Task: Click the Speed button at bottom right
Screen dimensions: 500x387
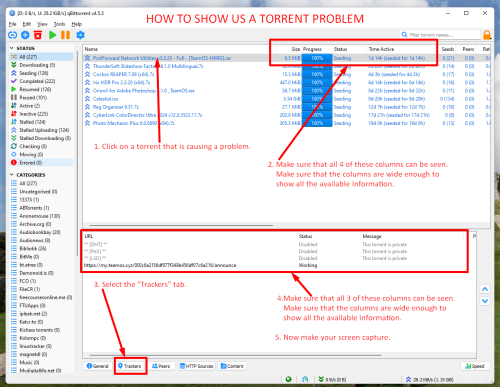Action: (475, 366)
